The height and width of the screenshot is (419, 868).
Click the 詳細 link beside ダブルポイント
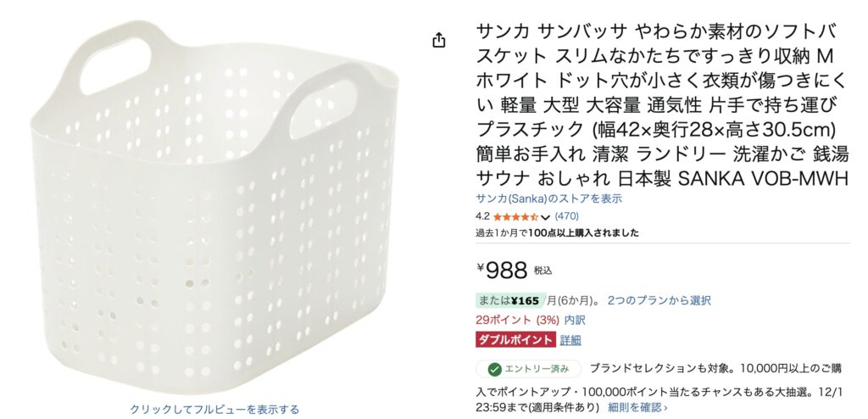[x=570, y=340]
